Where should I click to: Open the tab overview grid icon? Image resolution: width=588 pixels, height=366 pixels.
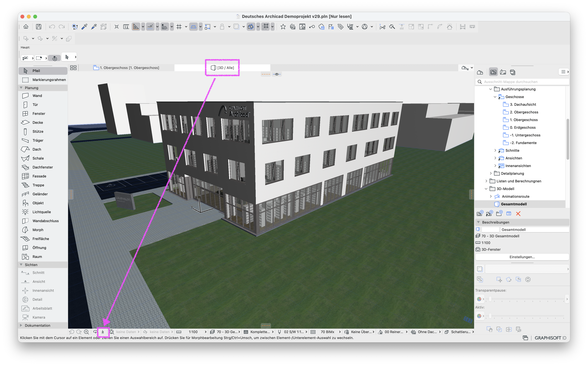[73, 68]
